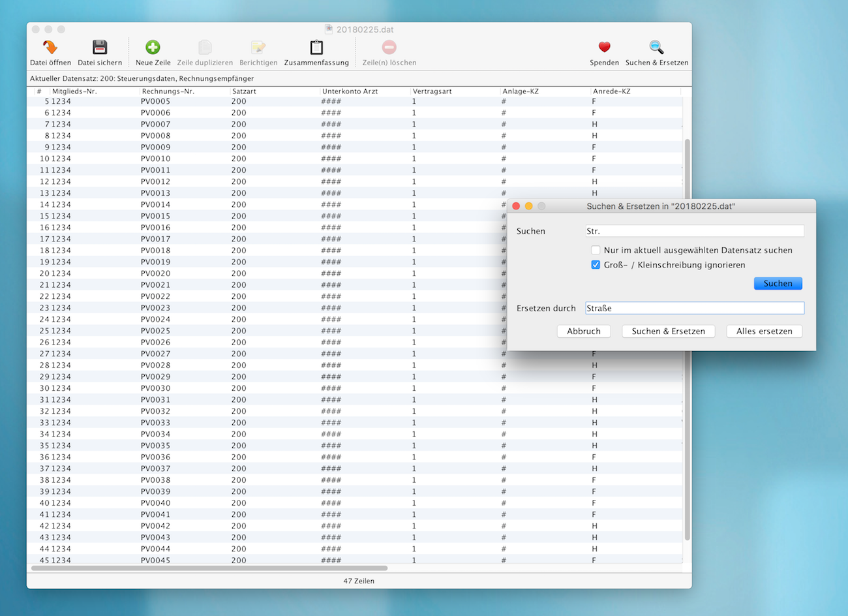Viewport: 848px width, 616px height.
Task: Open Suchen & Ersetzen toolbar icon
Action: 656,48
